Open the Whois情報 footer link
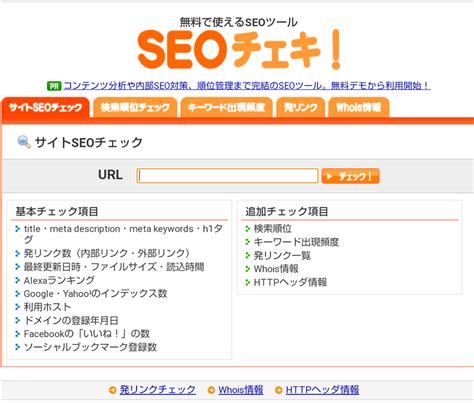This screenshot has height=403, width=474. coord(241,390)
